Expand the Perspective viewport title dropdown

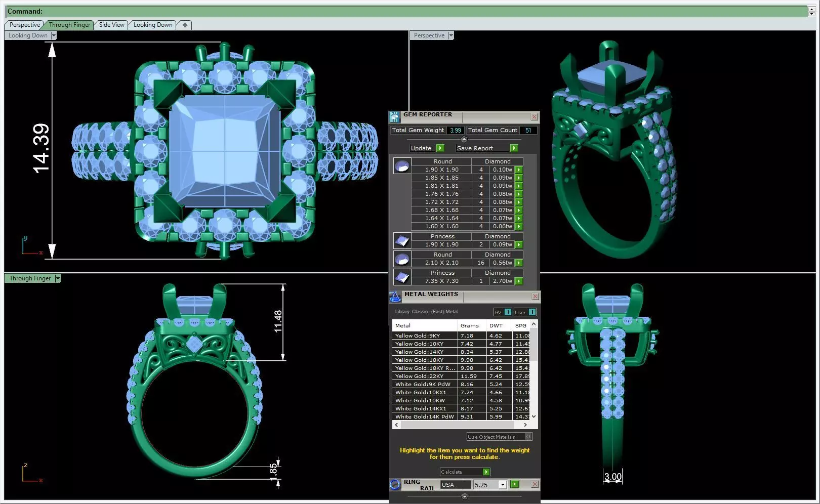point(451,35)
